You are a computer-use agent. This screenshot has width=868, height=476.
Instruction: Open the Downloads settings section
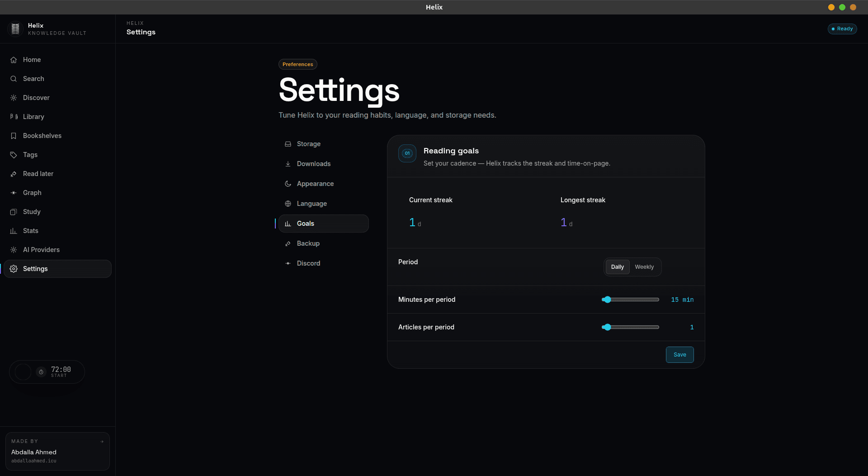click(x=324, y=164)
